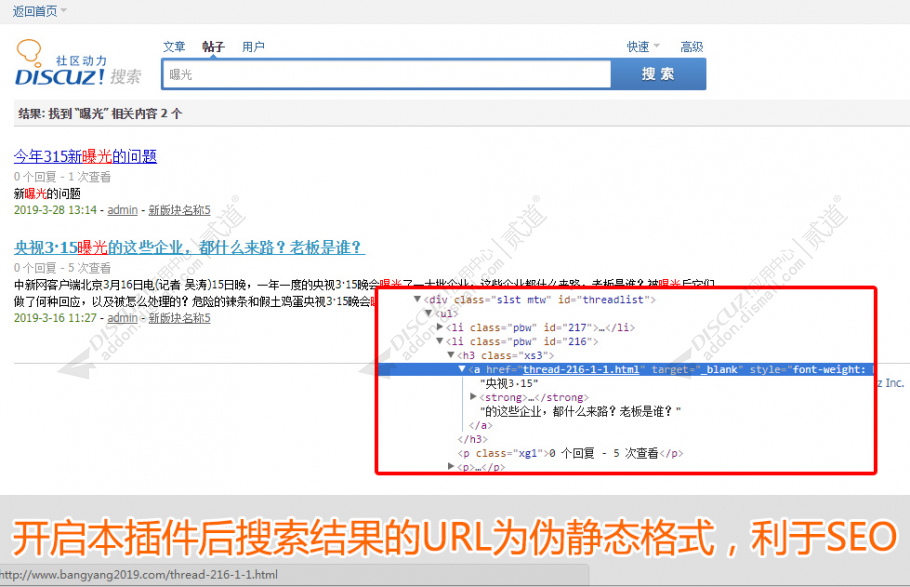Click the 0 个回复 - 1 次查看 text

click(x=62, y=177)
